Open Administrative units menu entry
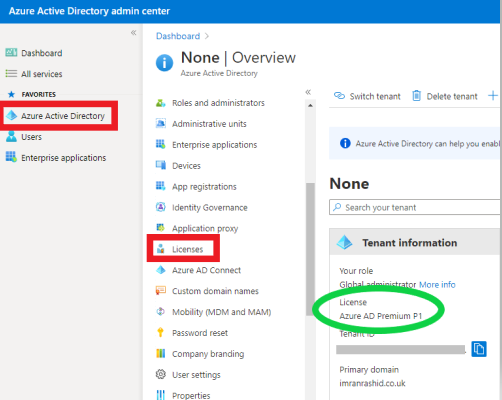 209,124
